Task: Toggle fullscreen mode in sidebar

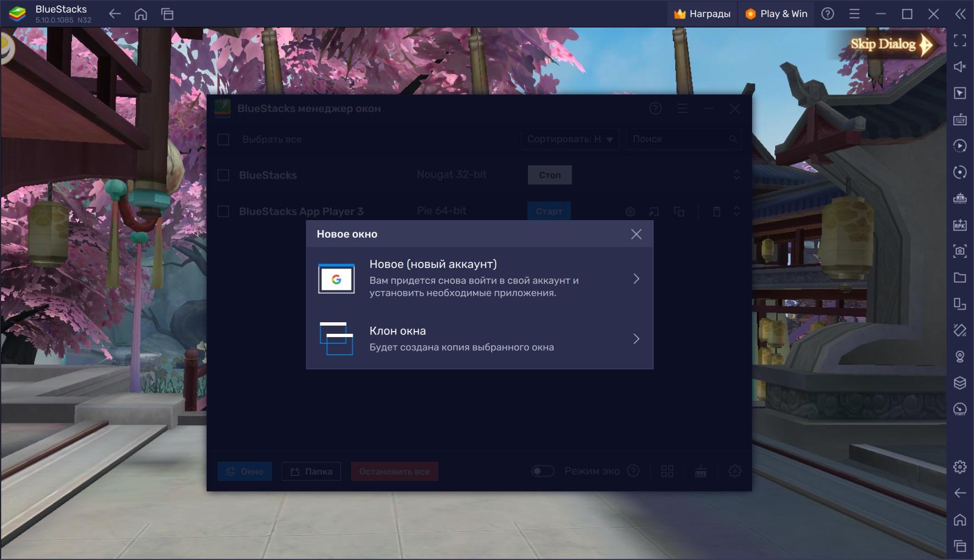Action: [960, 40]
